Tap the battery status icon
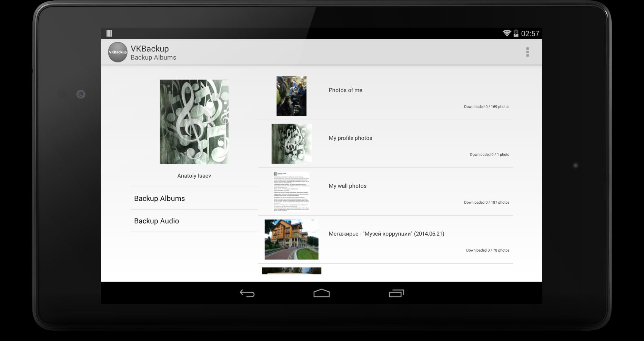The image size is (644, 341). coord(516,33)
